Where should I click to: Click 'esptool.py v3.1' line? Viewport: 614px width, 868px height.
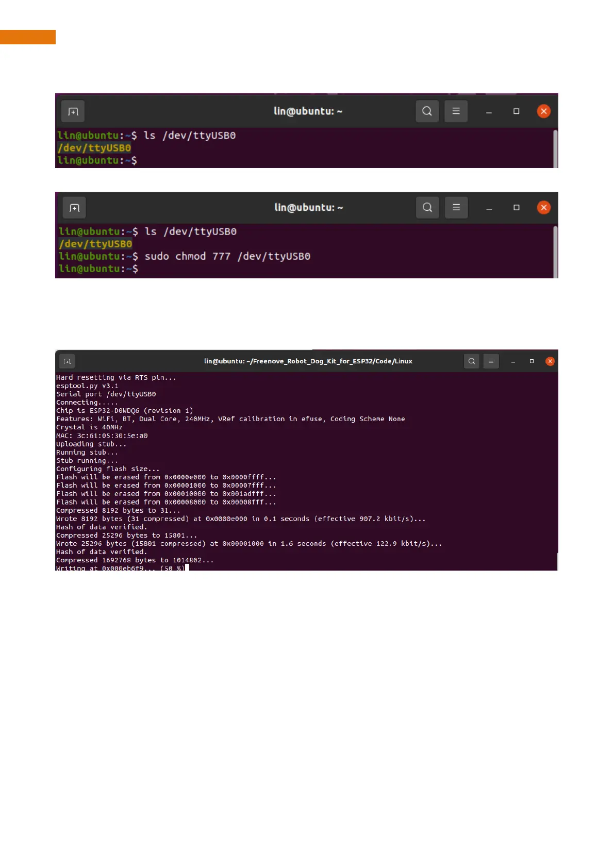click(87, 386)
